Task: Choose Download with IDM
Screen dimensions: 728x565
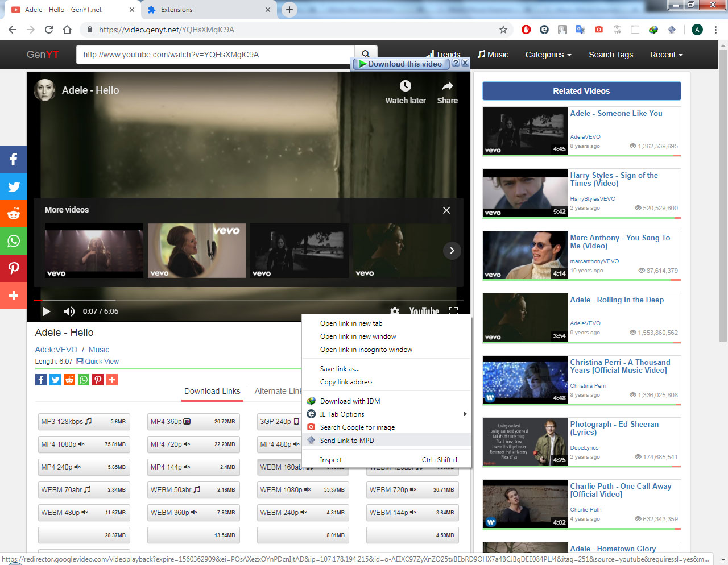Action: 387,401
